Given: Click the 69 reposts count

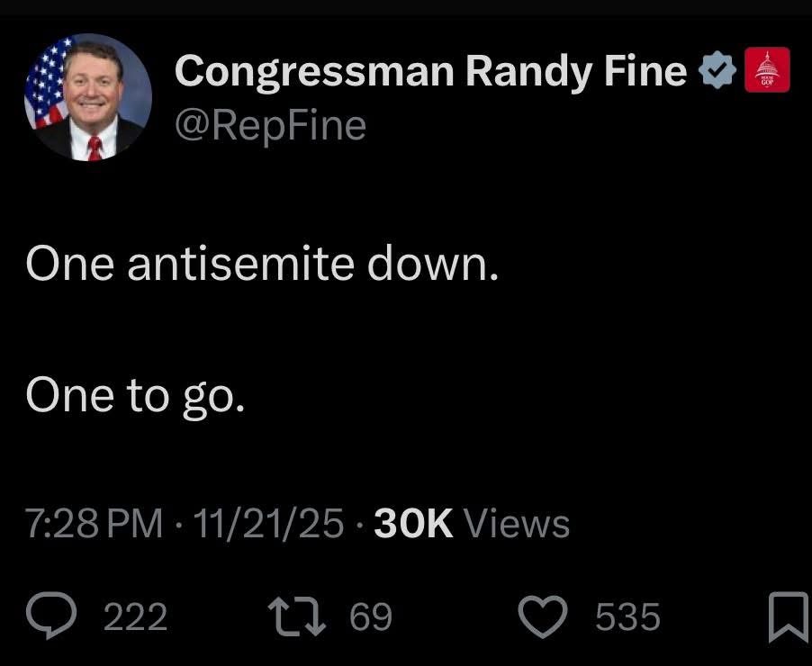Looking at the screenshot, I should (371, 617).
